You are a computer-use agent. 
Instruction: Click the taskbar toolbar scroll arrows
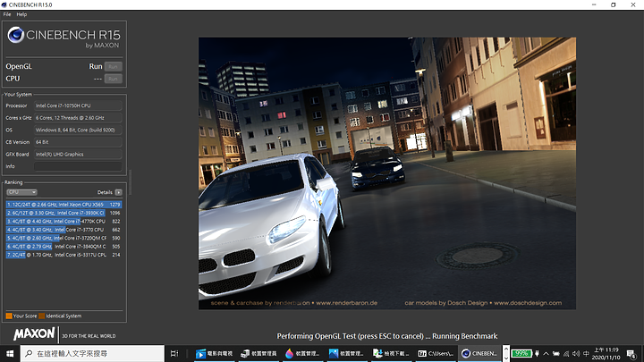pyautogui.click(x=506, y=353)
